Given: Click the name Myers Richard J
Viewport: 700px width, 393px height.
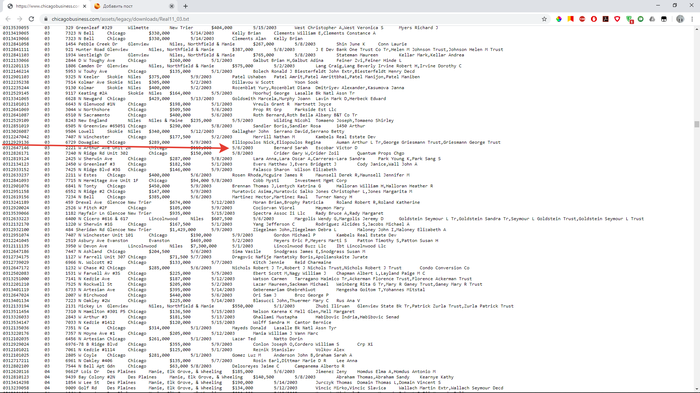Looking at the screenshot, I should (x=418, y=28).
